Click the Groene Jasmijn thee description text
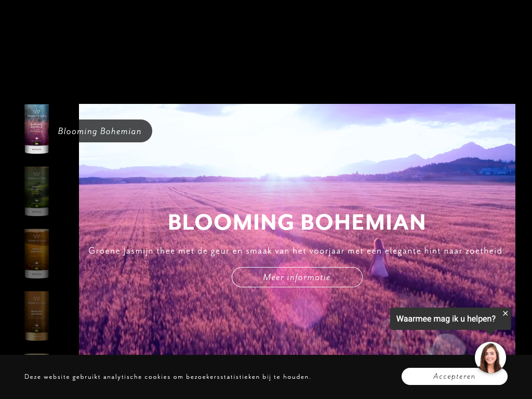The width and height of the screenshot is (532, 399). pyautogui.click(x=297, y=251)
